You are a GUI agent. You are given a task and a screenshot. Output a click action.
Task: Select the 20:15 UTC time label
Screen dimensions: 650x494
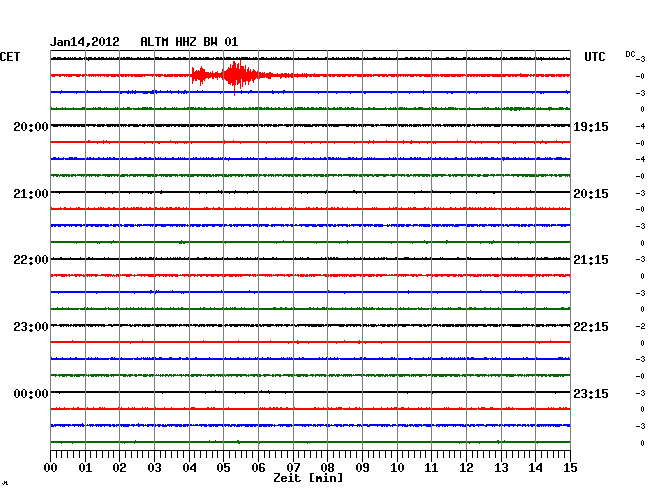[591, 194]
